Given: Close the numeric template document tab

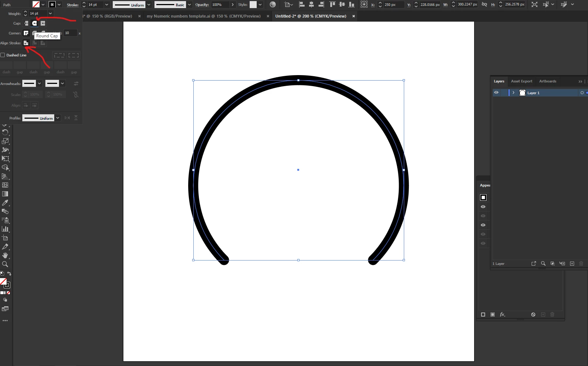Looking at the screenshot, I should pyautogui.click(x=268, y=16).
